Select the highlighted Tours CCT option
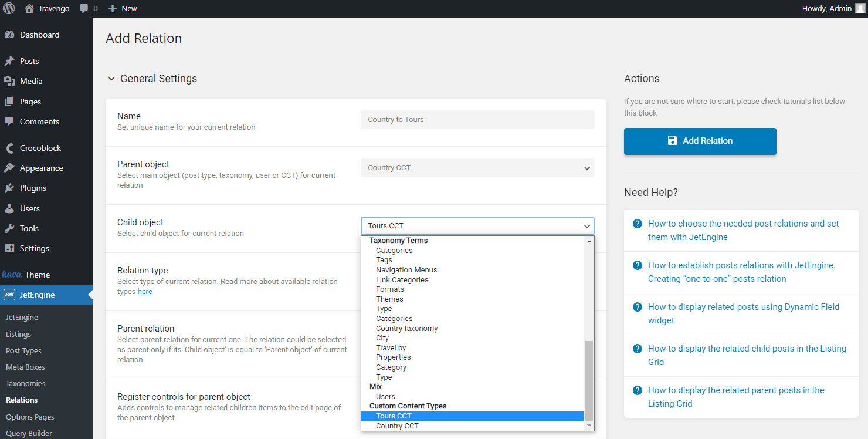The height and width of the screenshot is (439, 868). (473, 416)
